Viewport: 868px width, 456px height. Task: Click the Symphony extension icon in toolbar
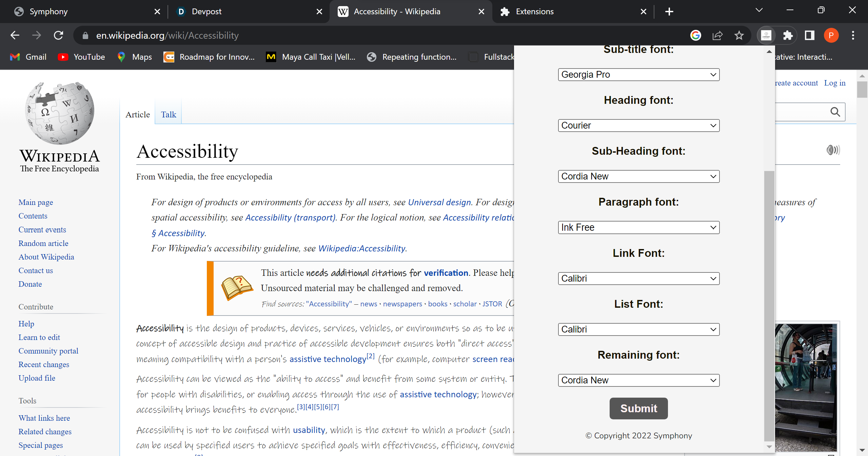click(x=766, y=35)
